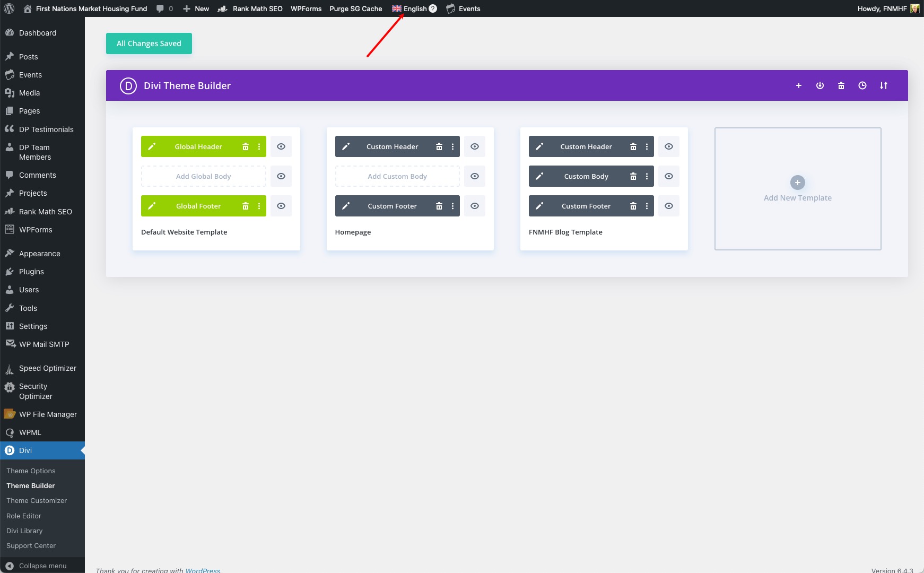Screen dimensions: 924x573
Task: Open Homepage Custom Footer three-dot menu
Action: [x=452, y=206]
